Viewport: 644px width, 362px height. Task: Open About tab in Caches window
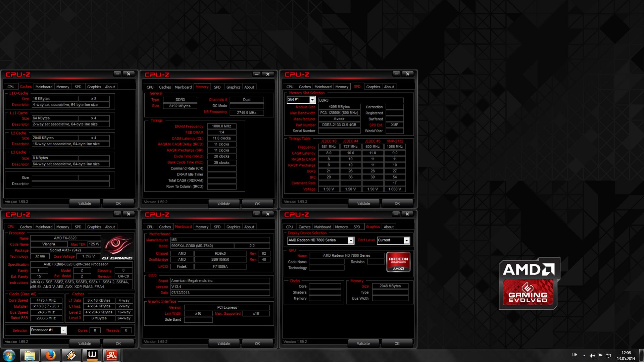tap(110, 87)
